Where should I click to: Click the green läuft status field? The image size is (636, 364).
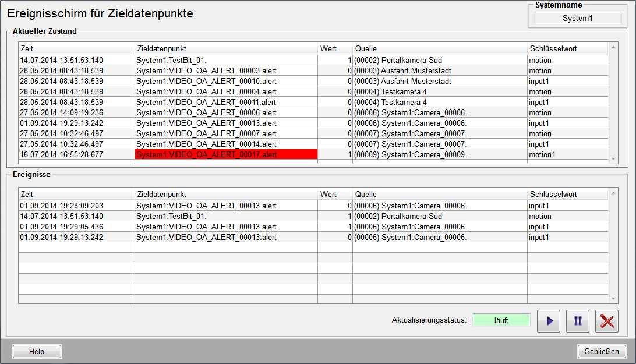501,320
